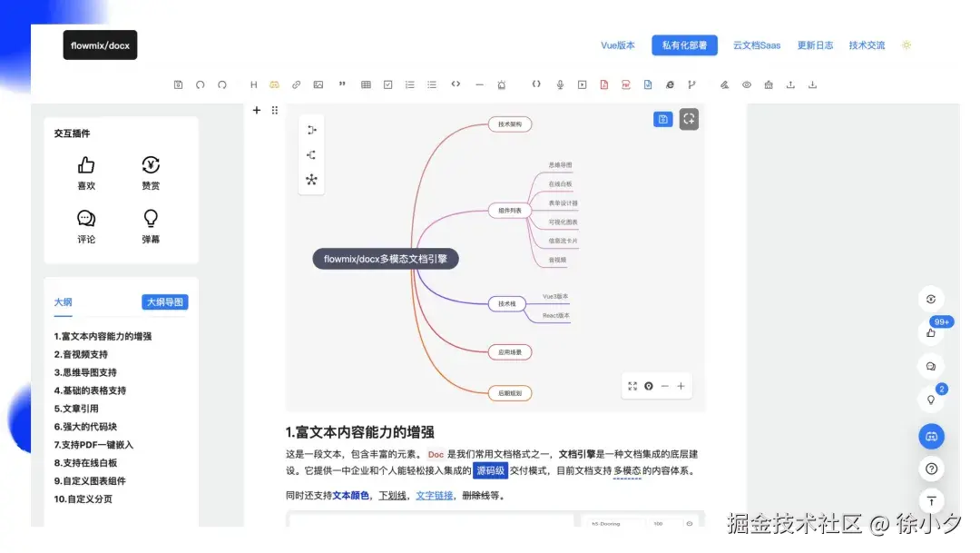The image size is (980, 553).
Task: Click the like button with 99+ badge
Action: [x=931, y=332]
